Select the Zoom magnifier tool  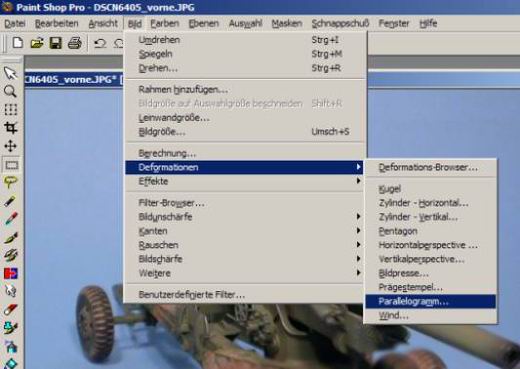[x=10, y=91]
